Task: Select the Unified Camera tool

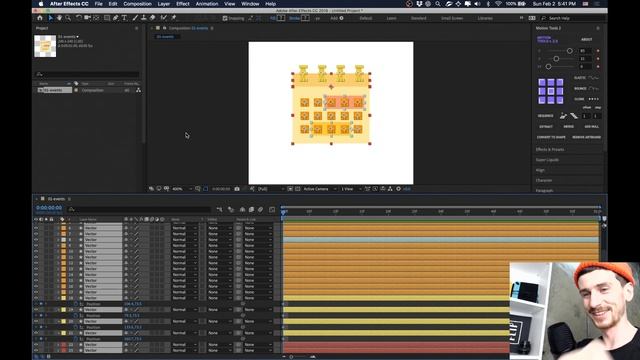Action: pos(87,18)
